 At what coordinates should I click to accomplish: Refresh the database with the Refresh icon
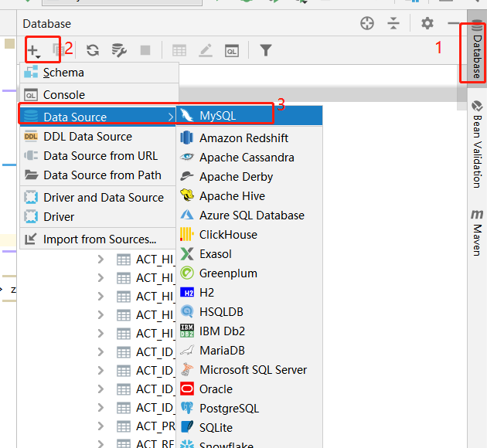(93, 50)
